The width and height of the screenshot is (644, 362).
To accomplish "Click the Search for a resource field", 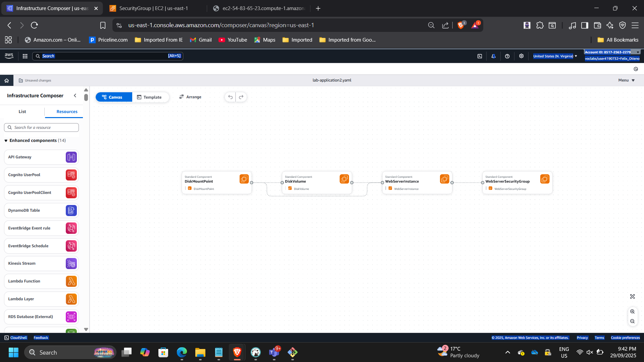I will (41, 127).
